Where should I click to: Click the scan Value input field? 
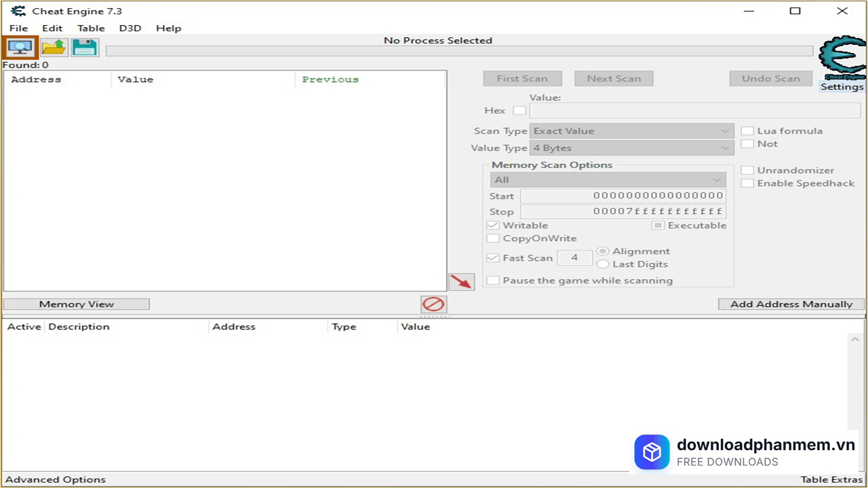pyautogui.click(x=694, y=110)
